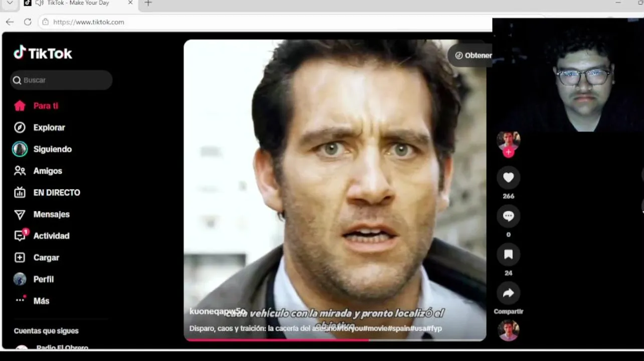Click the #spain hashtag
Image resolution: width=644 pixels, height=361 pixels.
pyautogui.click(x=400, y=328)
